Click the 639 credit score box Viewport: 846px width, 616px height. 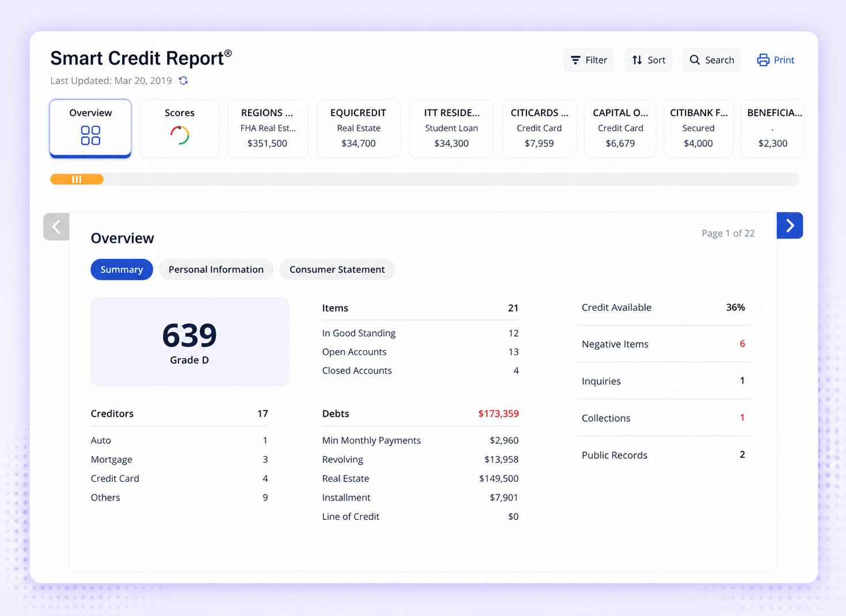190,341
